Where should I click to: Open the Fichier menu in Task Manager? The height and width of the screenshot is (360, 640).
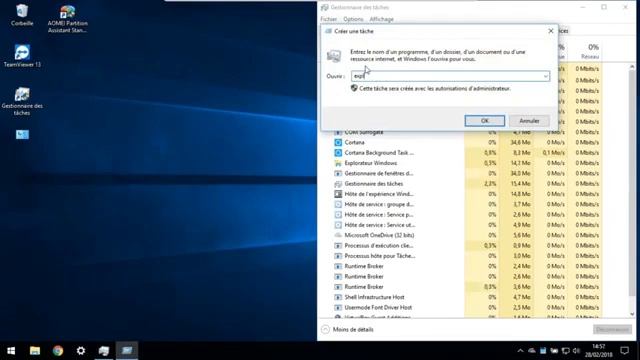[329, 19]
